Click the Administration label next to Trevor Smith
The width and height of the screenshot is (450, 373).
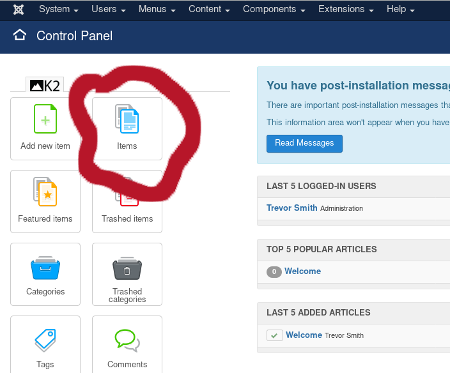point(341,208)
